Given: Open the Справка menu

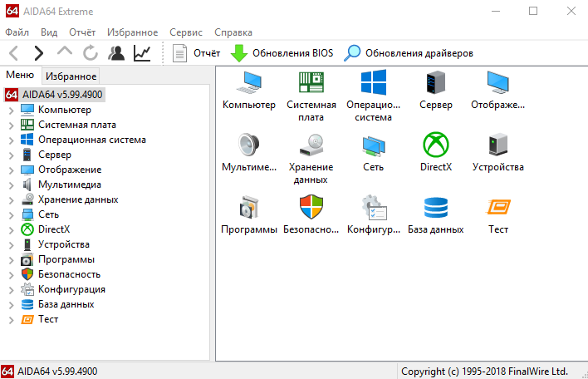Looking at the screenshot, I should pyautogui.click(x=233, y=32).
